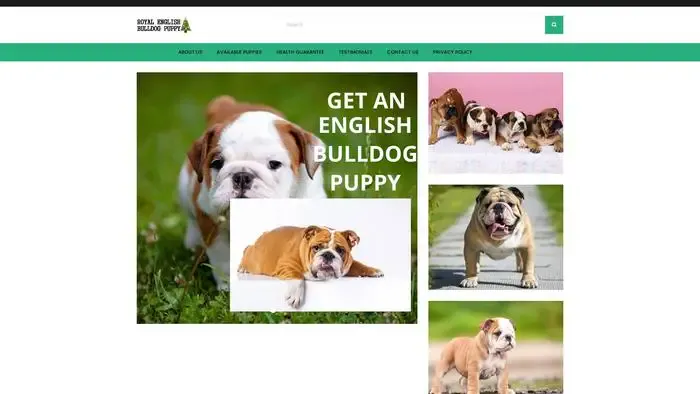Click the four bulldog puppies thumbnail on pink background
Viewport: 700px width, 394px height.
496,123
